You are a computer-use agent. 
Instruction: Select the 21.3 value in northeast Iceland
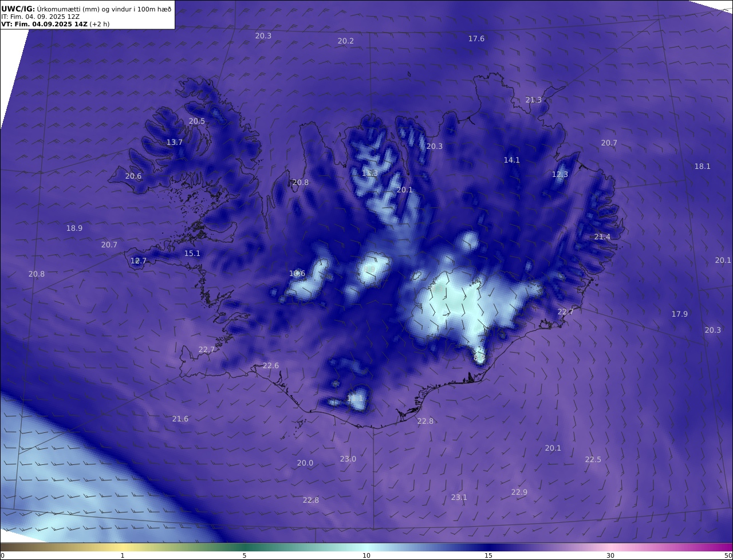pyautogui.click(x=533, y=100)
